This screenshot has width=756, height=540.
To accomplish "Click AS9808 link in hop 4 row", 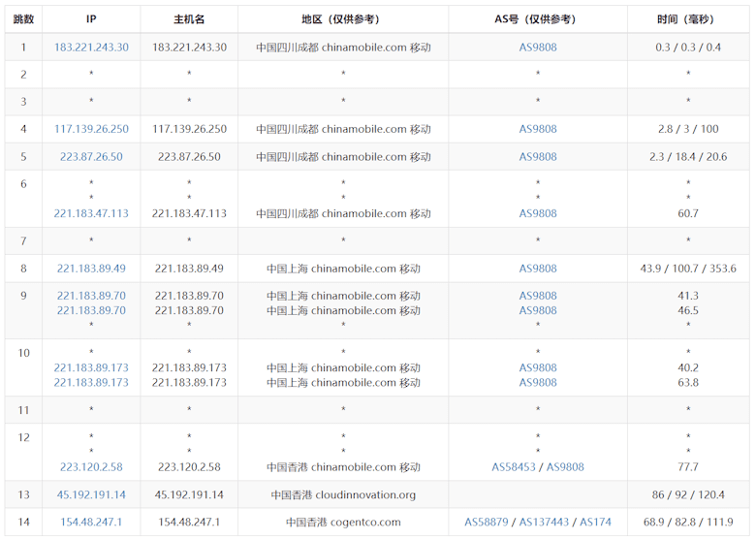I will click(x=538, y=129).
